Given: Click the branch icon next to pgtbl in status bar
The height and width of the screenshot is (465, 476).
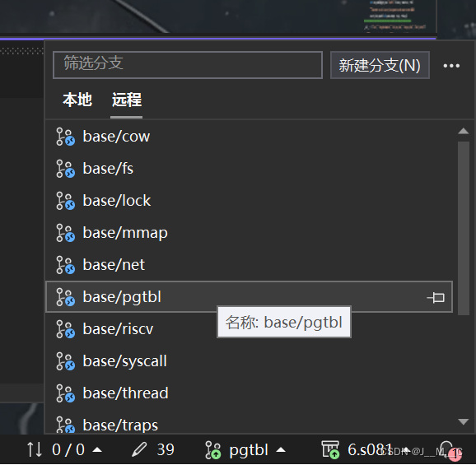Looking at the screenshot, I should pyautogui.click(x=213, y=450).
